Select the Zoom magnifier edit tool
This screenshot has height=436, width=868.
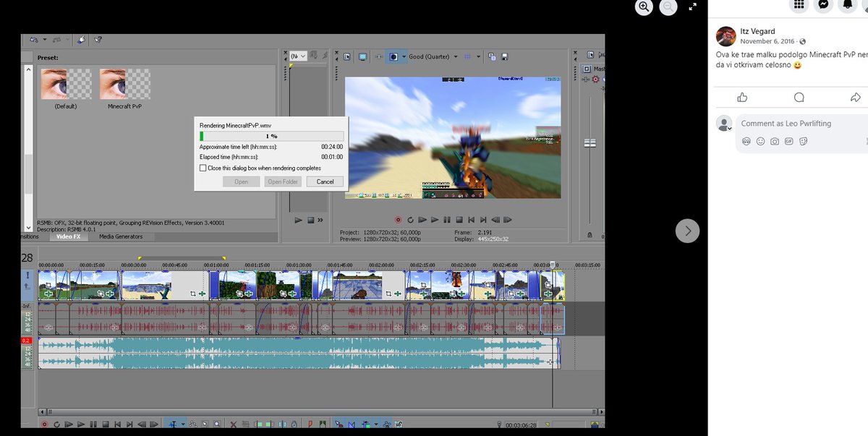tap(216, 424)
